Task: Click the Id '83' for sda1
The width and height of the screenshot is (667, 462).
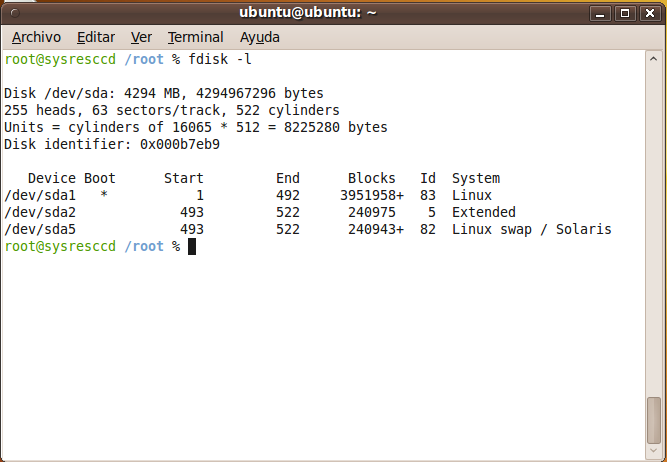Action: coord(428,195)
